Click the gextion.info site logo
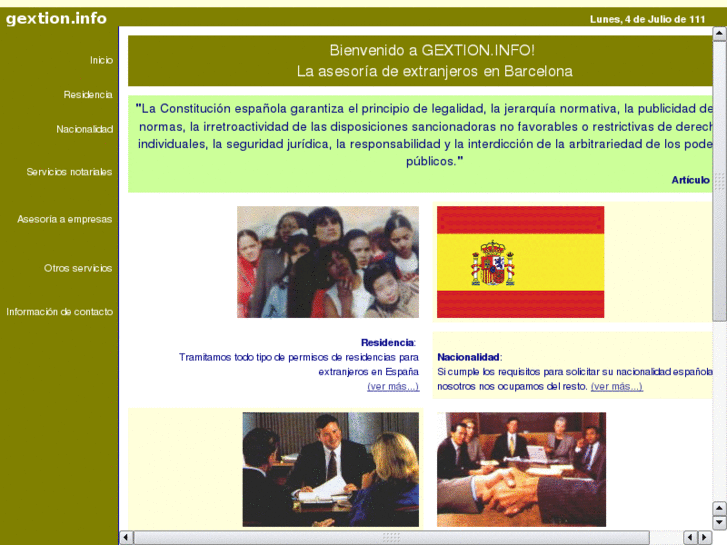The image size is (727, 545). coord(56,19)
